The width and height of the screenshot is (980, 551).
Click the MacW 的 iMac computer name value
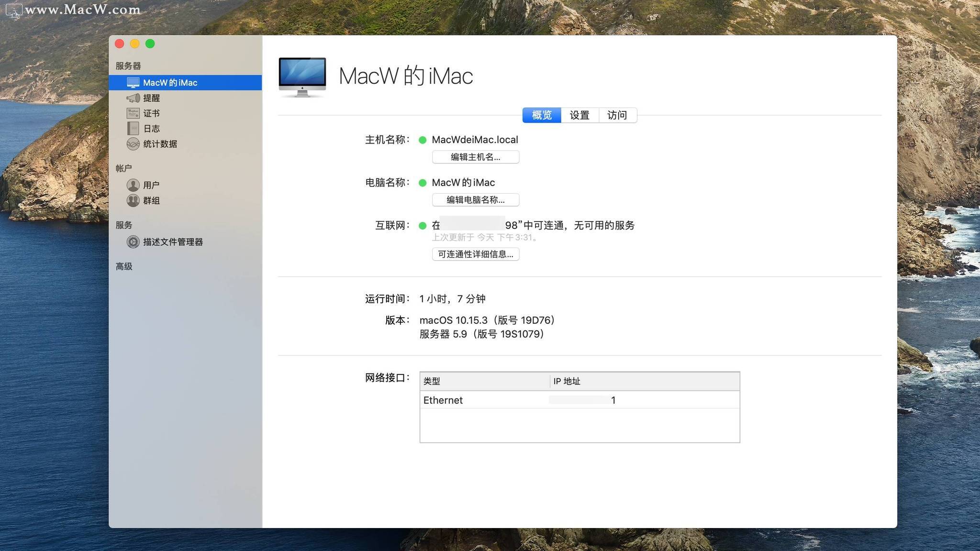463,183
